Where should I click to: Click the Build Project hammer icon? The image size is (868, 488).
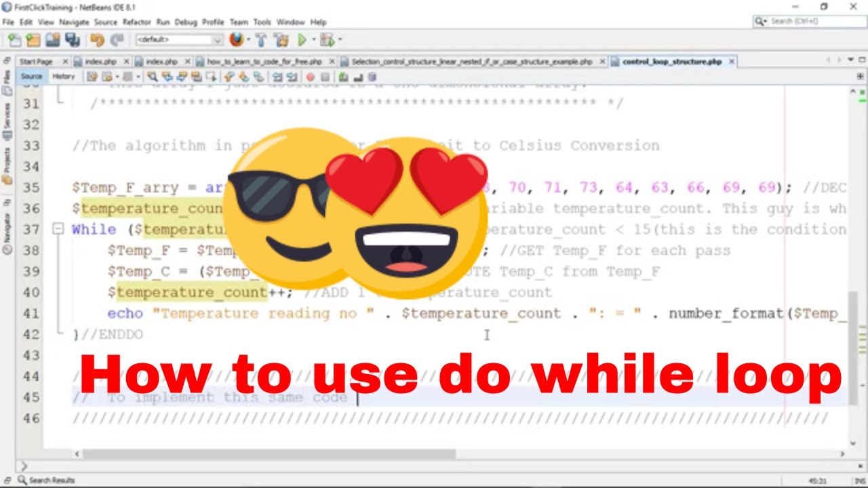pos(260,40)
